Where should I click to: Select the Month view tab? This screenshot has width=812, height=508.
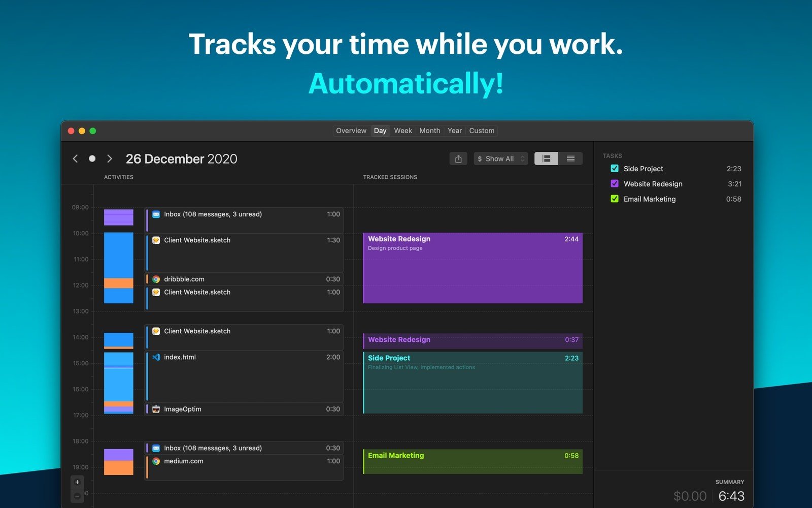[x=429, y=131]
